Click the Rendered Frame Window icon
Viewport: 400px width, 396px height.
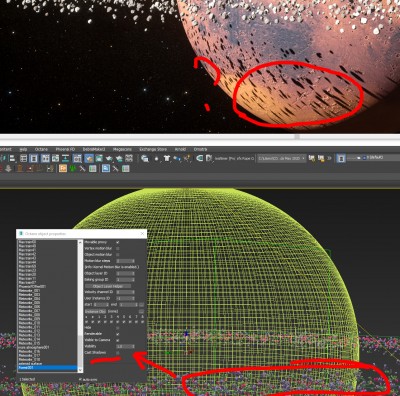coord(99,158)
